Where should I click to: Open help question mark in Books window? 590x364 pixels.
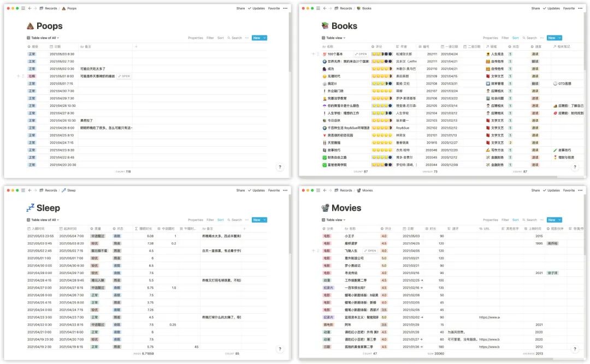click(x=575, y=167)
